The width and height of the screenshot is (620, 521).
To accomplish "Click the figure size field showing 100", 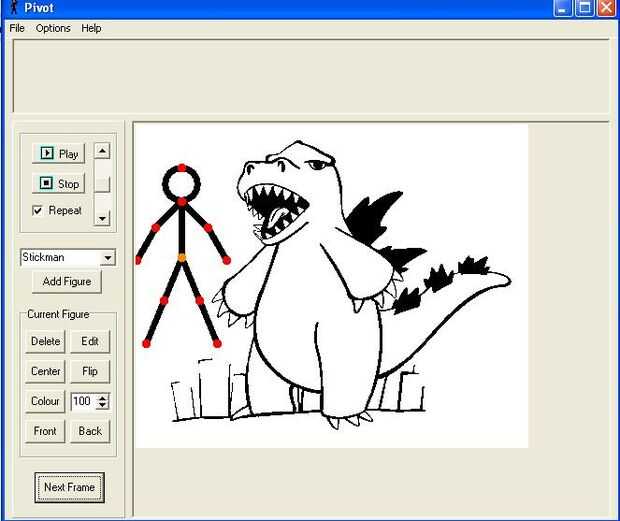I will point(83,401).
